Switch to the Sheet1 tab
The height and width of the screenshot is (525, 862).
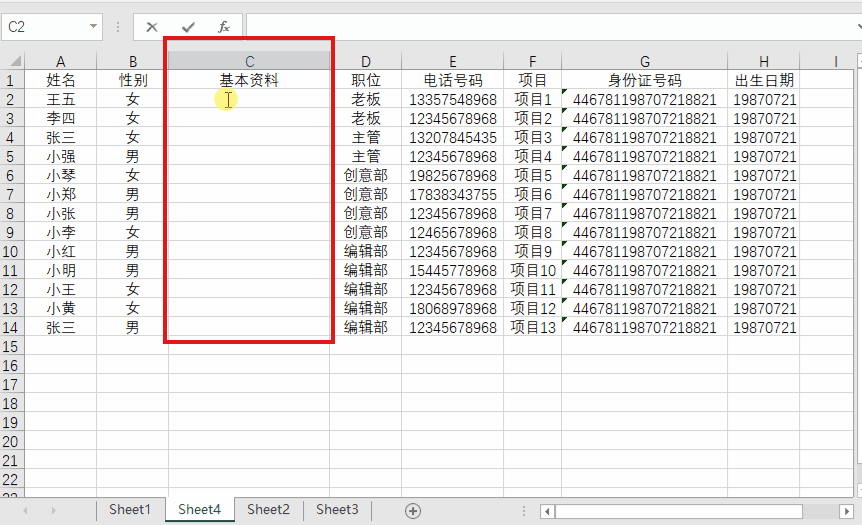coord(130,510)
